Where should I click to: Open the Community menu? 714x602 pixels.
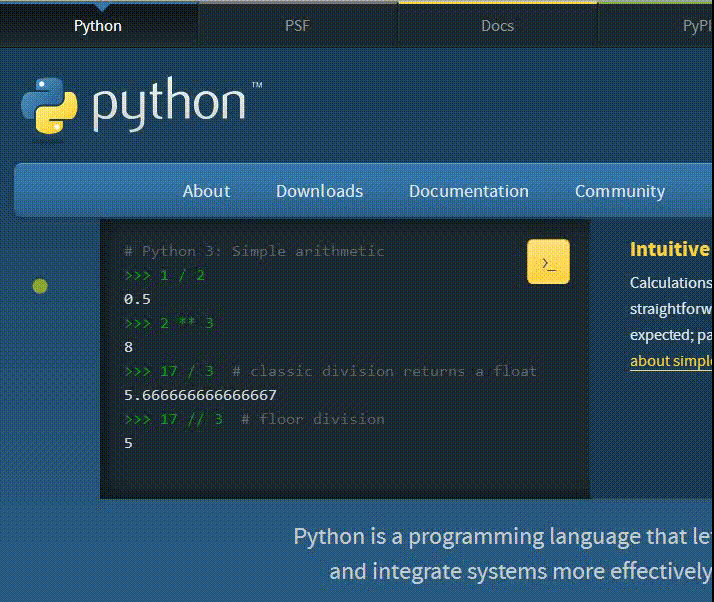pos(620,191)
